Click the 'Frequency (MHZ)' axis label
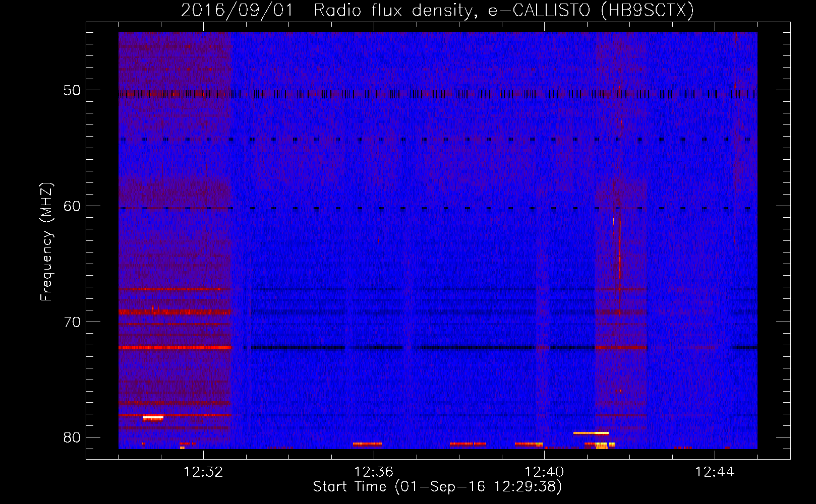 coord(46,241)
